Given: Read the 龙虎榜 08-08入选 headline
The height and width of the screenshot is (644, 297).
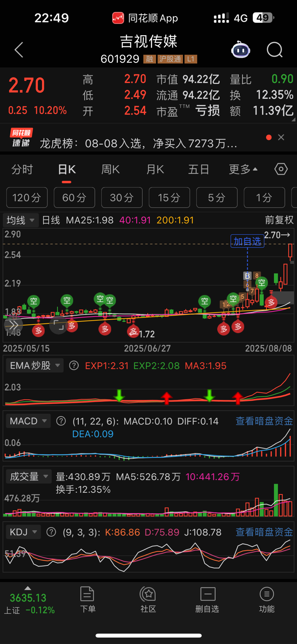Looking at the screenshot, I should [138, 144].
